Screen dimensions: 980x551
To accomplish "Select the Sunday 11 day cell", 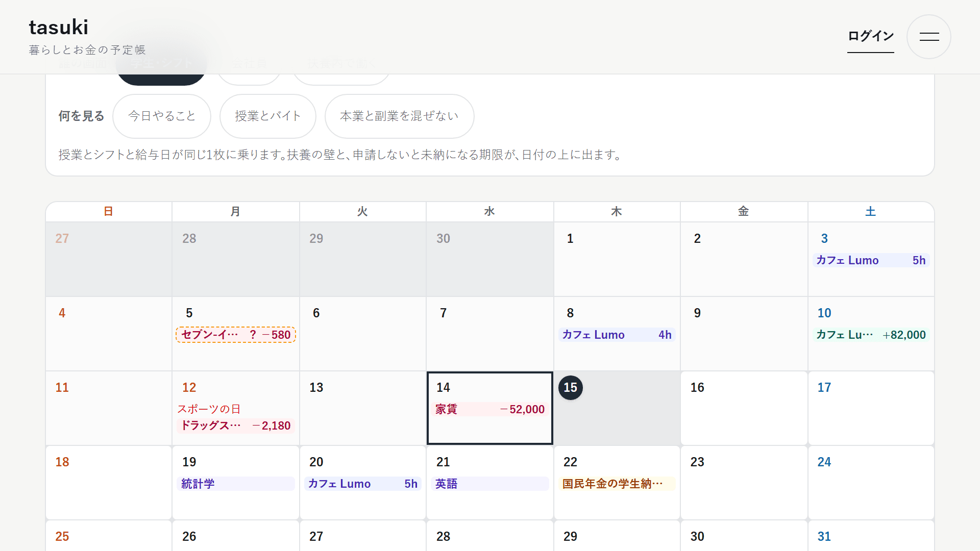I will [x=109, y=408].
